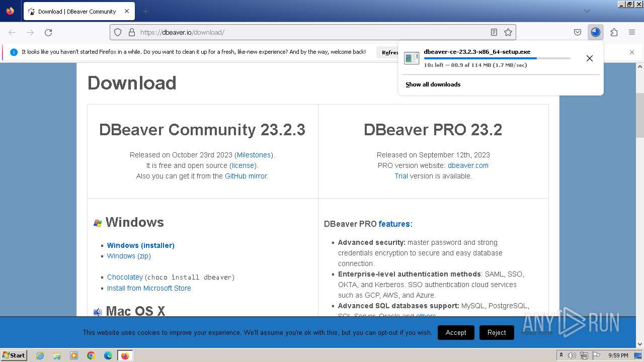Click the tracking protection shield icon
Screen dimensions: 644x362
[118, 32]
